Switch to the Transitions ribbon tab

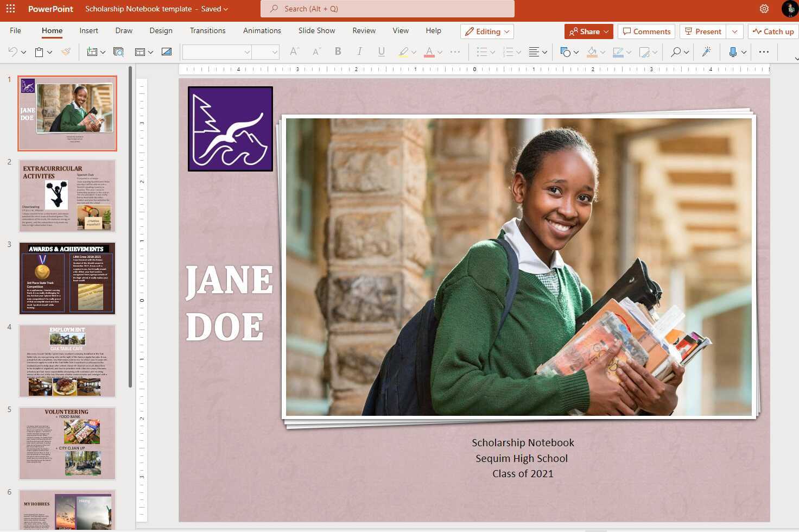click(207, 30)
